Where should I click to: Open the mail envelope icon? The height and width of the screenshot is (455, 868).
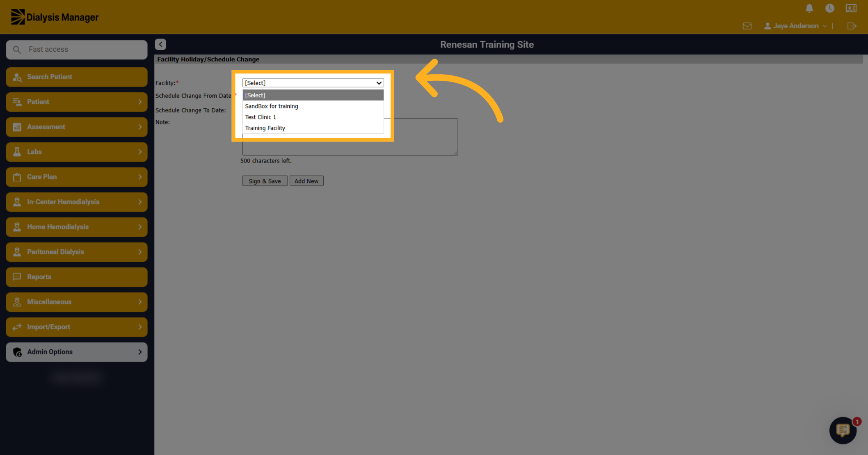click(747, 26)
